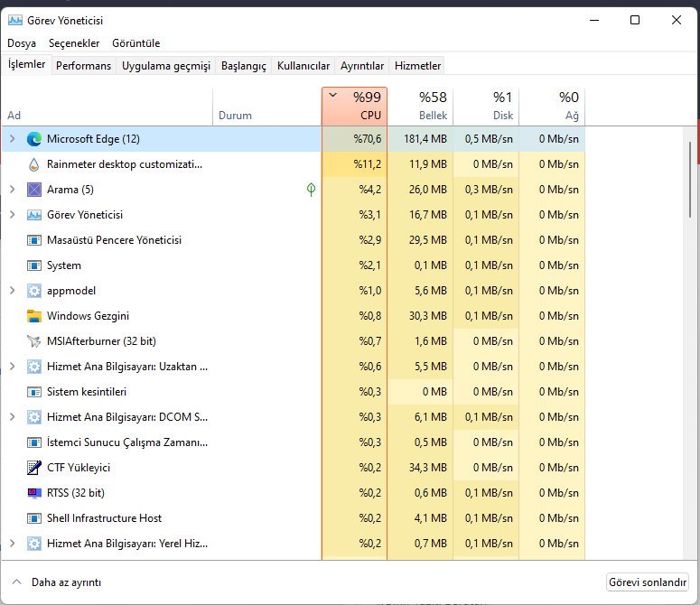Click the CTF Yükleyici pen icon

tap(34, 468)
